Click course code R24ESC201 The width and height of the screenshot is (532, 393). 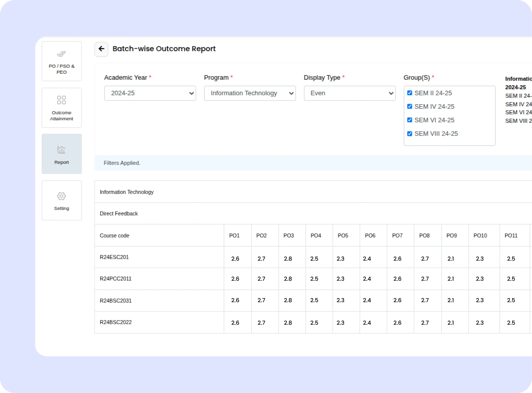pyautogui.click(x=114, y=257)
